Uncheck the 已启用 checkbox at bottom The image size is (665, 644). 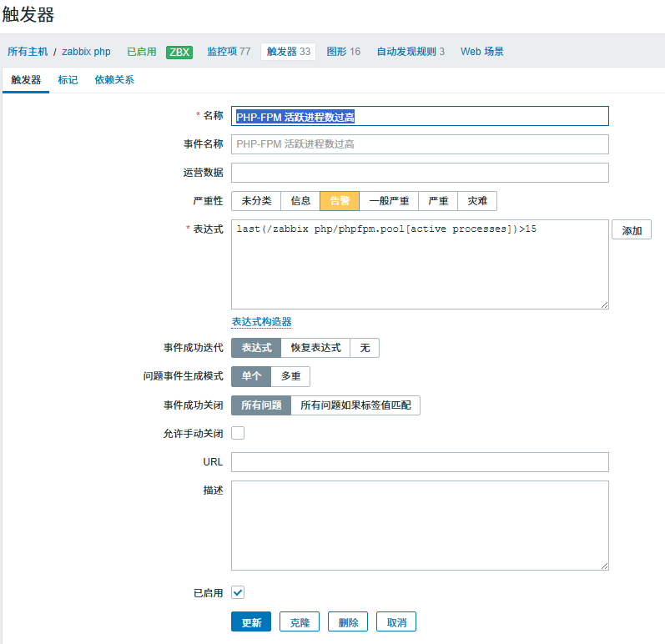click(x=238, y=592)
